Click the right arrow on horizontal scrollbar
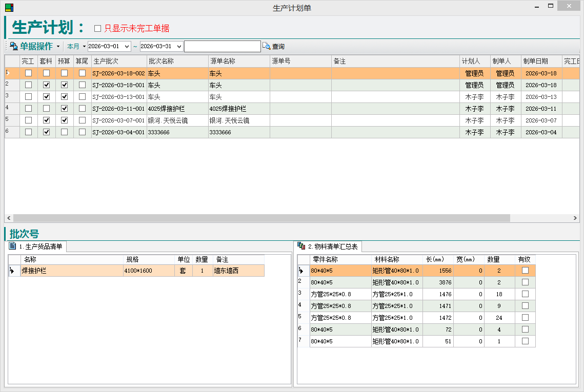The image size is (584, 392). [x=575, y=218]
